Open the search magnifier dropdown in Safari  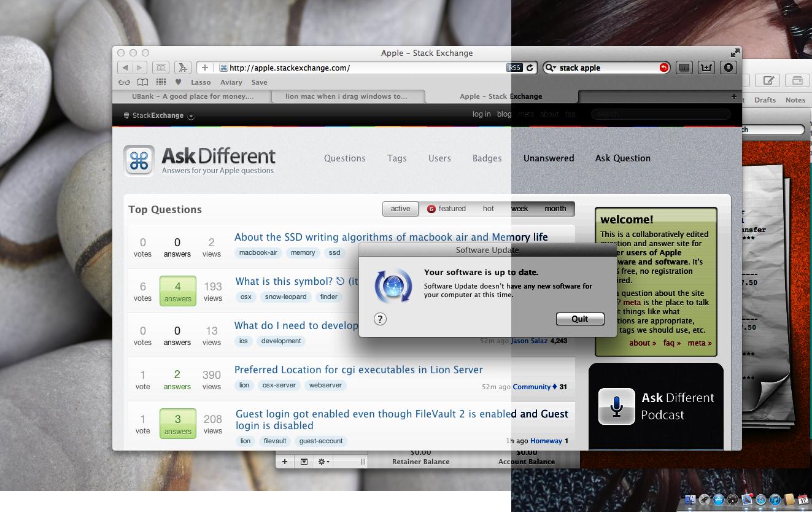click(x=551, y=68)
